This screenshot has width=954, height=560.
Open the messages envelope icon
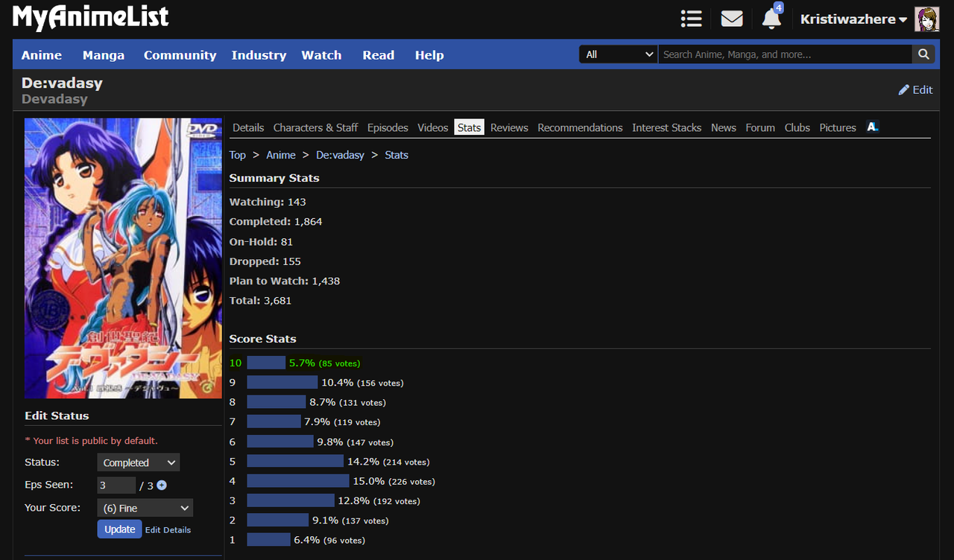732,19
